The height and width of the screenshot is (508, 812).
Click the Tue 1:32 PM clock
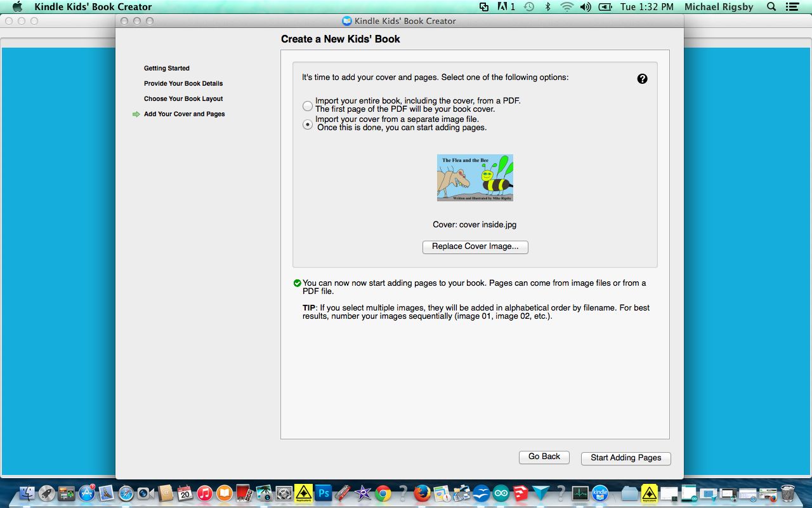(646, 7)
